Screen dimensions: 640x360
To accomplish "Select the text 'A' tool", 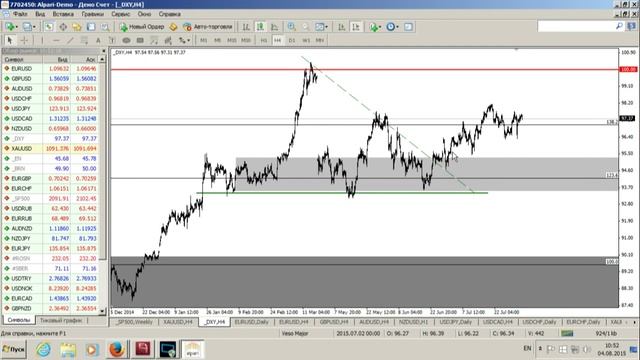I will 98,40.
